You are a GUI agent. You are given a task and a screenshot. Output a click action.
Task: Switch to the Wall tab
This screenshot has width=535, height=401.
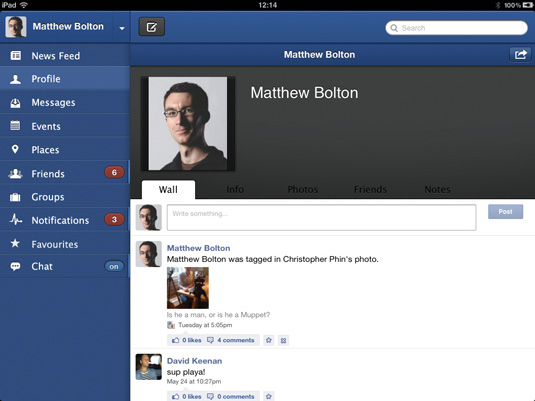coord(168,189)
